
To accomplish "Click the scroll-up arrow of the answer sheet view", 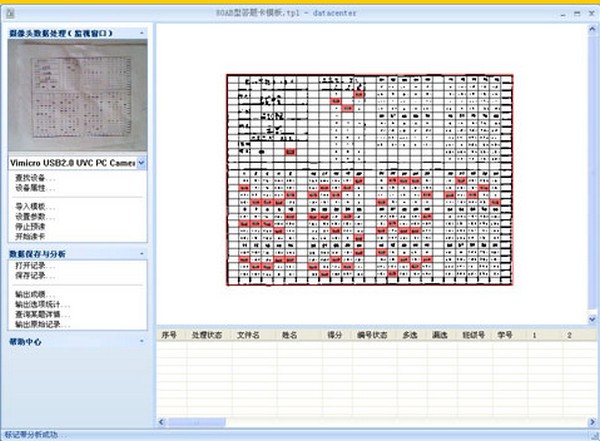I will pyautogui.click(x=592, y=29).
